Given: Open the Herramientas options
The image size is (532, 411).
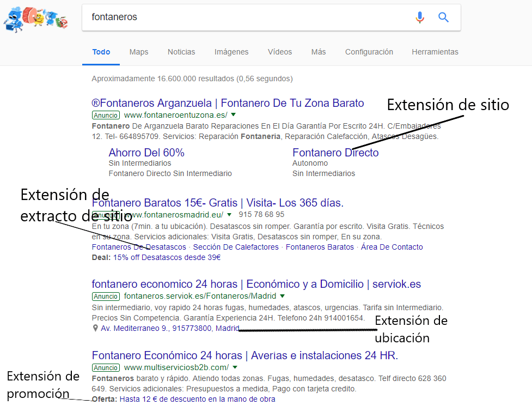Looking at the screenshot, I should point(435,52).
